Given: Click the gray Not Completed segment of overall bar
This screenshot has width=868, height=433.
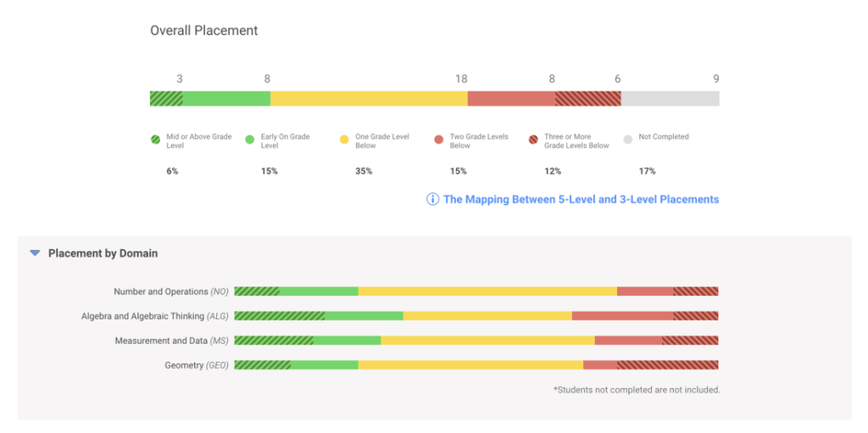Looking at the screenshot, I should pyautogui.click(x=670, y=98).
